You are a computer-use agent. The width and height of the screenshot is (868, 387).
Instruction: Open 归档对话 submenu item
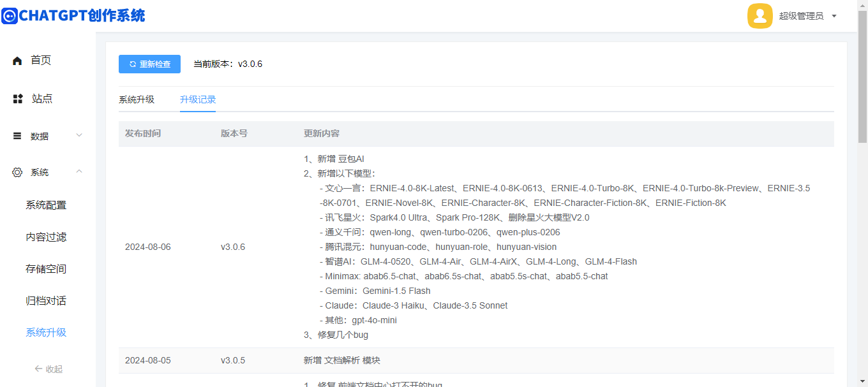(x=46, y=301)
